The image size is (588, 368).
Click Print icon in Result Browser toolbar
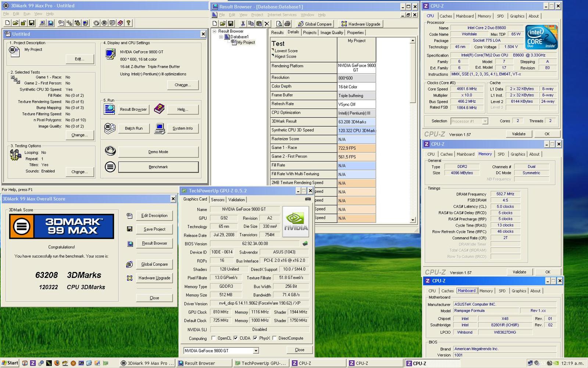pos(287,24)
